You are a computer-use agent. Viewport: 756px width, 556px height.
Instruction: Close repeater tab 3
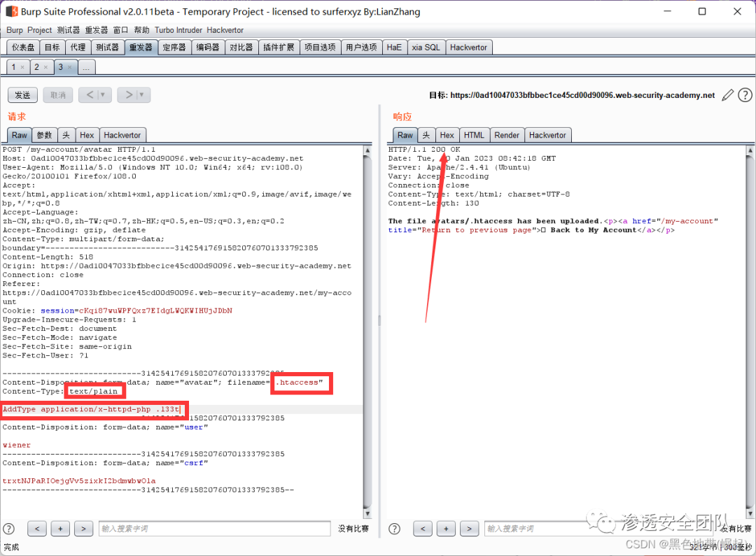click(69, 67)
